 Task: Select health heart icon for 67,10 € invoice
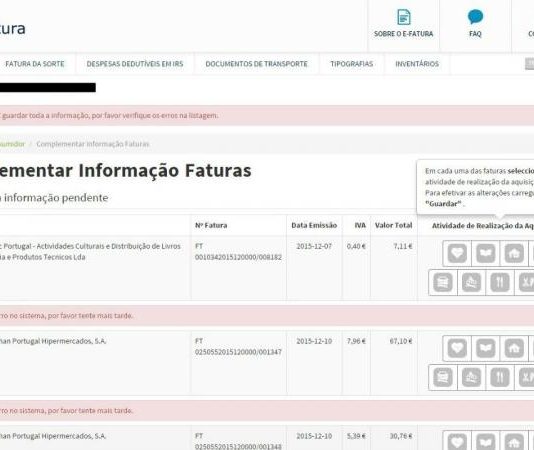457,348
